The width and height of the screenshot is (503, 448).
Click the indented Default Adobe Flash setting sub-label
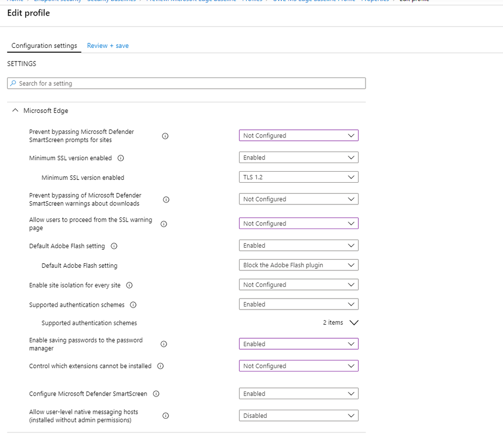tap(80, 266)
